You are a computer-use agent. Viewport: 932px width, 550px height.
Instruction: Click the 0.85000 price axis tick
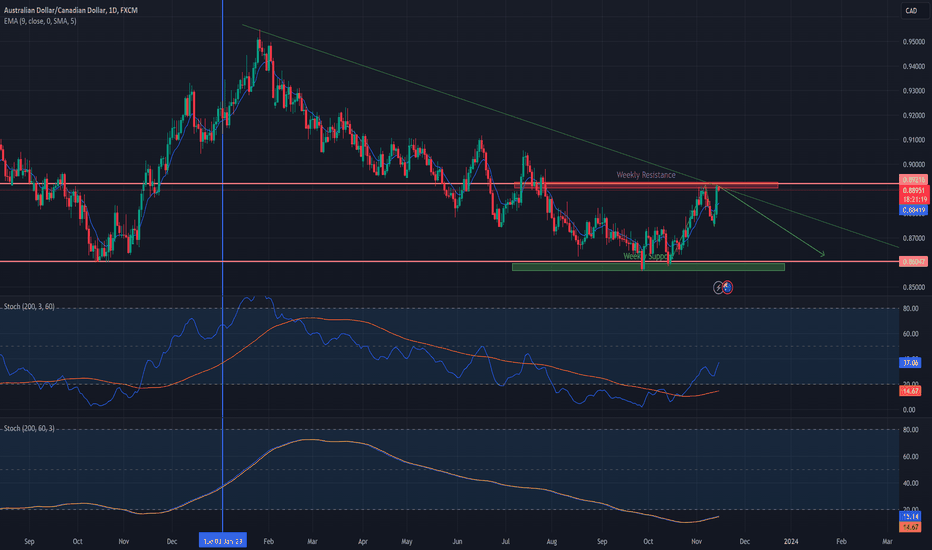[x=914, y=287]
